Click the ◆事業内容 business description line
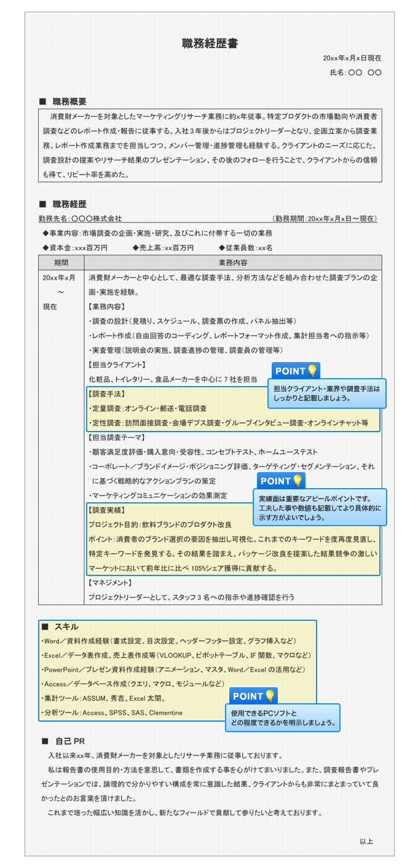 tap(157, 234)
